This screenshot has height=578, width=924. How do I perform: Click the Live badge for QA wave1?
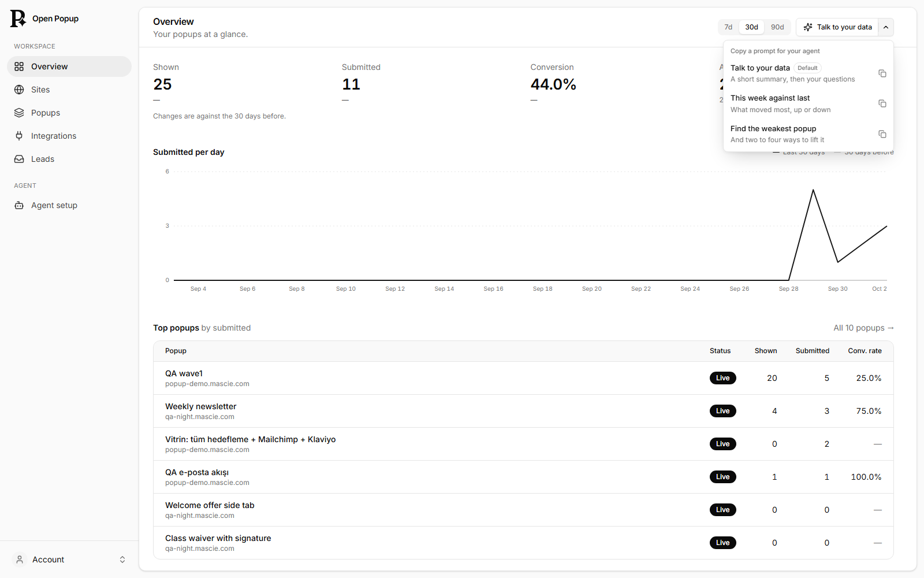(722, 378)
